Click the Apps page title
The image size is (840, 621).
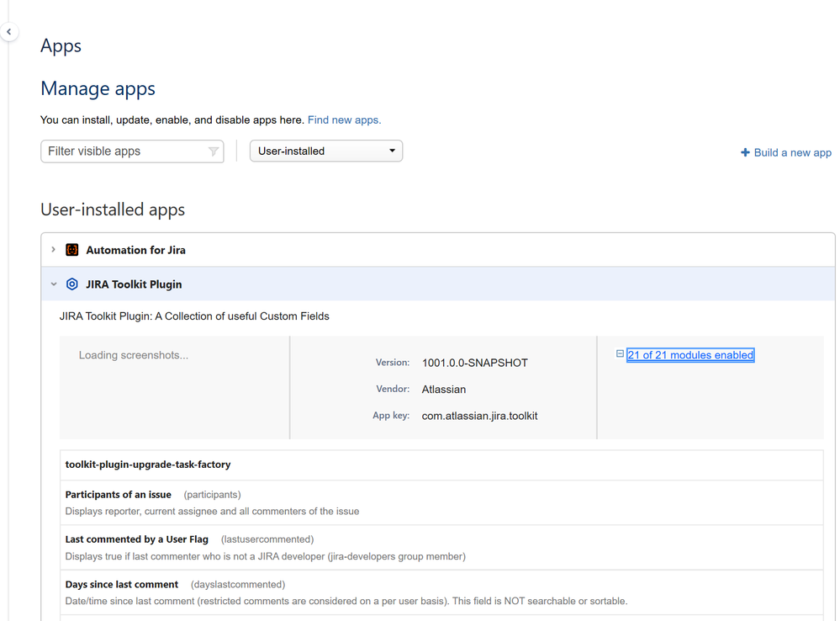[61, 46]
